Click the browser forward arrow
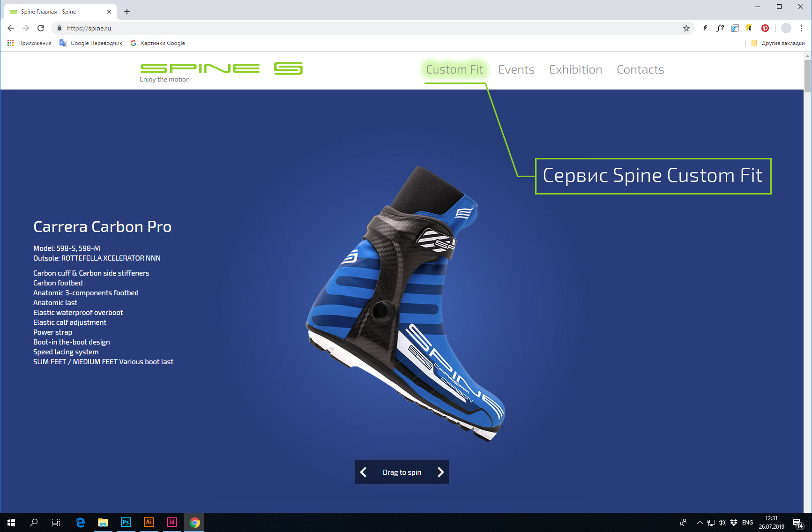This screenshot has width=812, height=532. 26,28
